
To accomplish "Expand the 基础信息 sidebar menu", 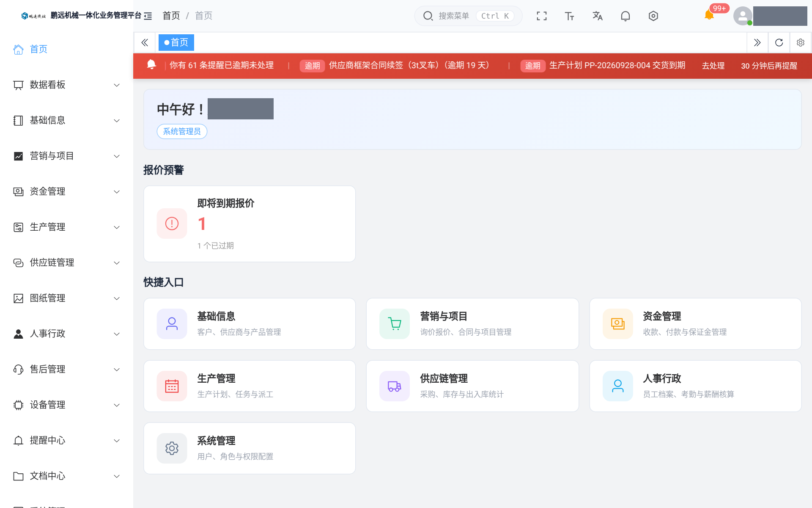I will [x=66, y=121].
